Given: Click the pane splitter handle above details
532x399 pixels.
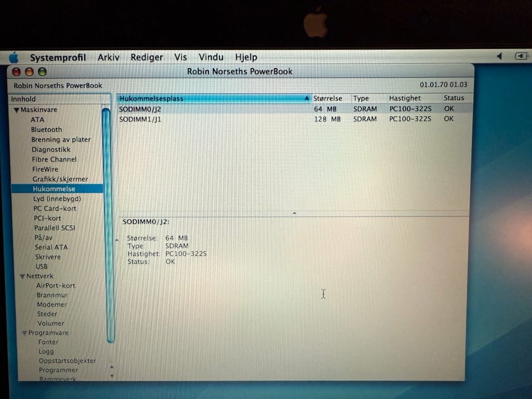Looking at the screenshot, I should coord(294,213).
